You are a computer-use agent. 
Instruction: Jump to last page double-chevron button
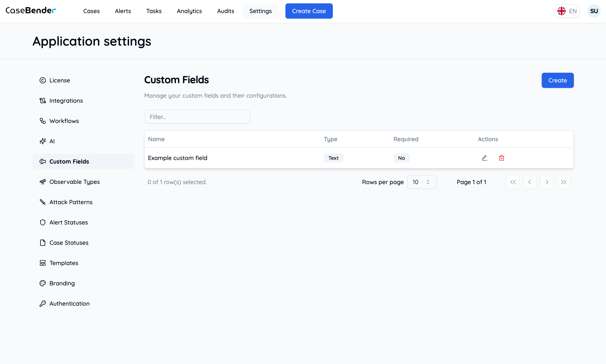pos(563,182)
